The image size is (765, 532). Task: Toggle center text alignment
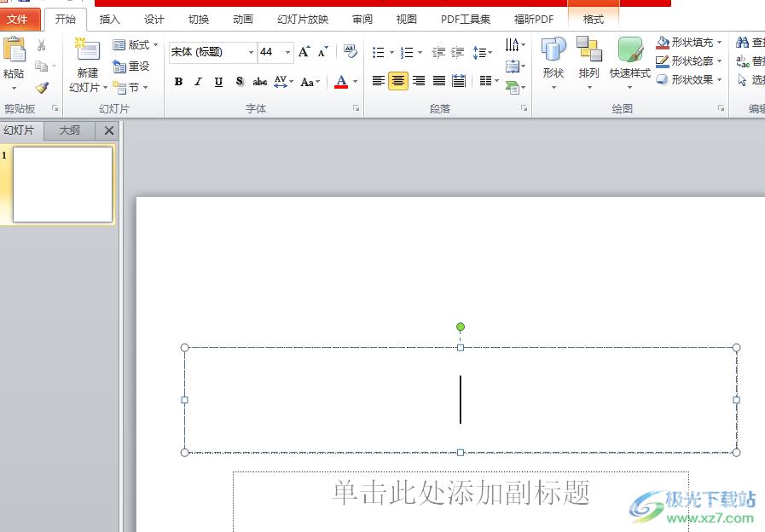(398, 80)
